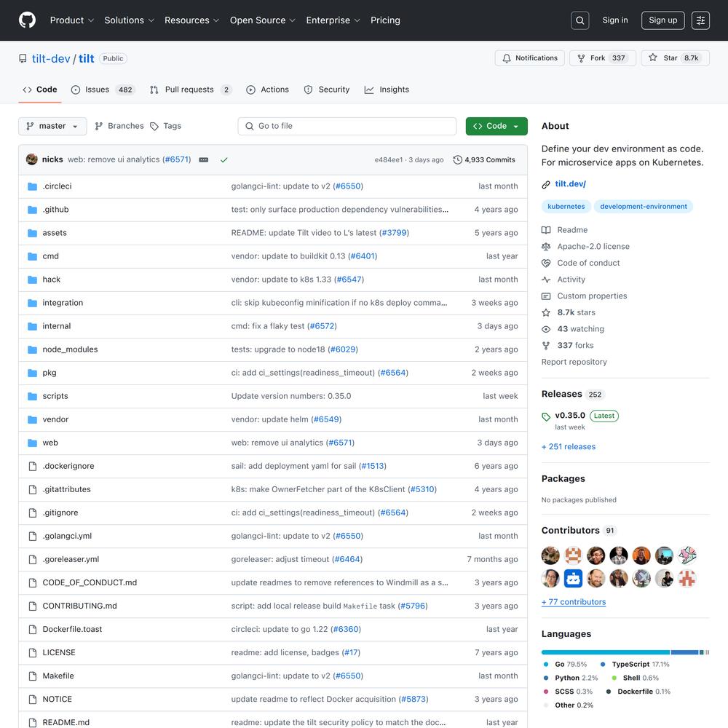Click the LICENSE file icon
Image resolution: width=728 pixels, height=728 pixels.
tap(33, 653)
